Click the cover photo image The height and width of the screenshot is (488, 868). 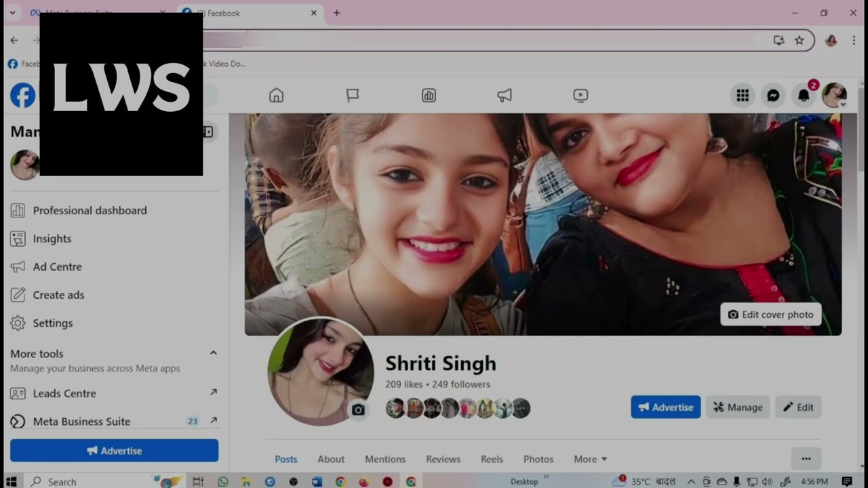542,224
